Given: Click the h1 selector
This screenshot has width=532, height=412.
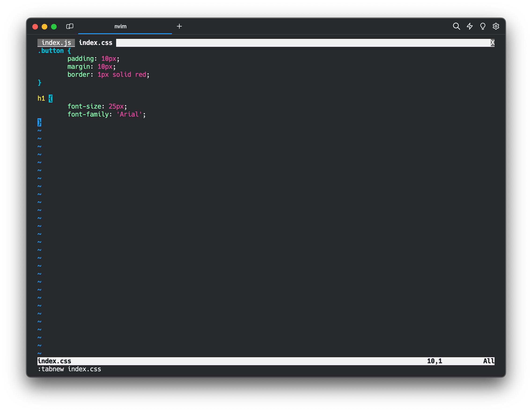Looking at the screenshot, I should coord(41,98).
